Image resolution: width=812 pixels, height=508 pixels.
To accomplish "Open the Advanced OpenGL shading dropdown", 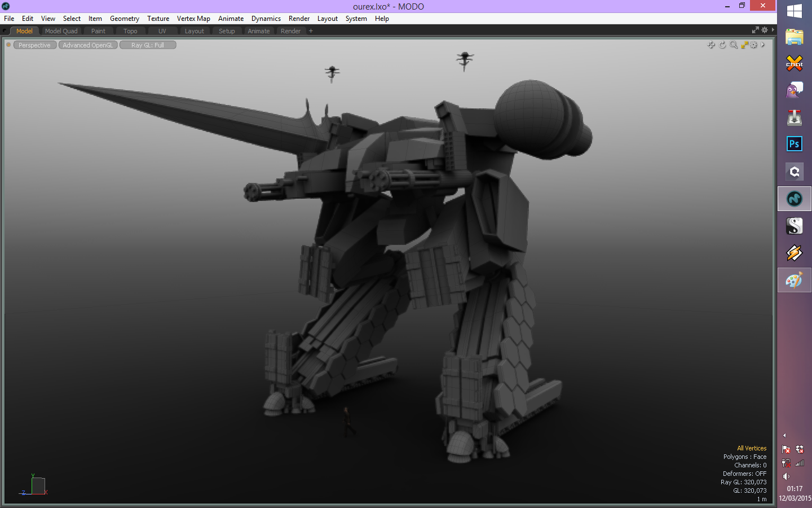I will (x=88, y=45).
